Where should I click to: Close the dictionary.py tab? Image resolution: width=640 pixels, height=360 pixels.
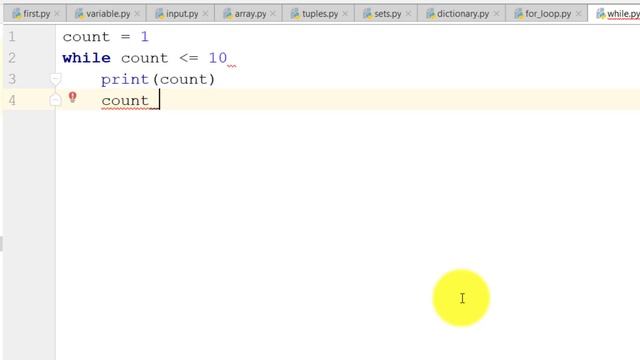(496, 14)
